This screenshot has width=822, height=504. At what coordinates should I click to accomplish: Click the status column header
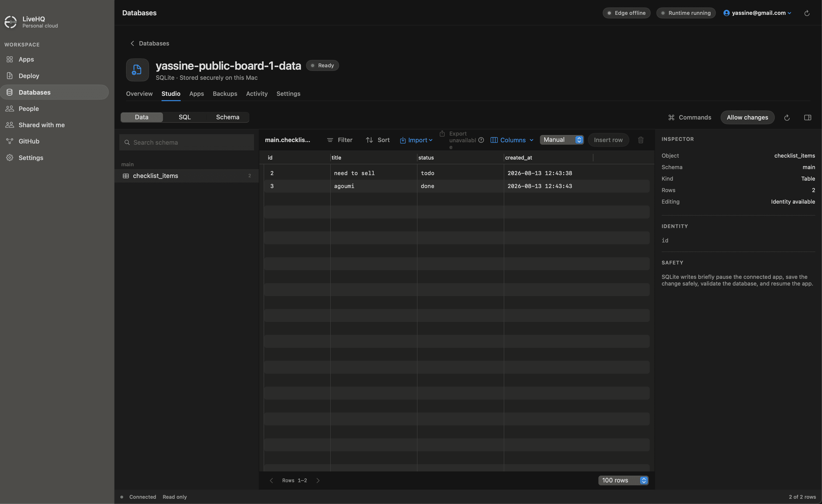pos(460,157)
